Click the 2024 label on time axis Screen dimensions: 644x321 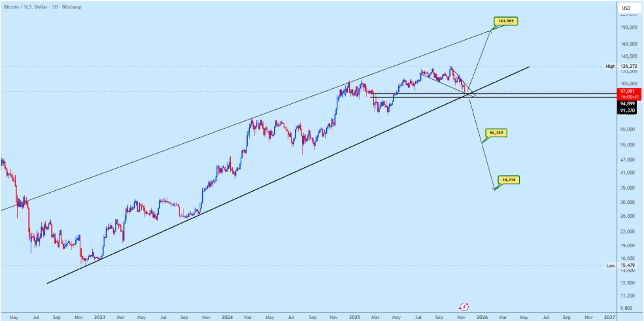(226, 316)
